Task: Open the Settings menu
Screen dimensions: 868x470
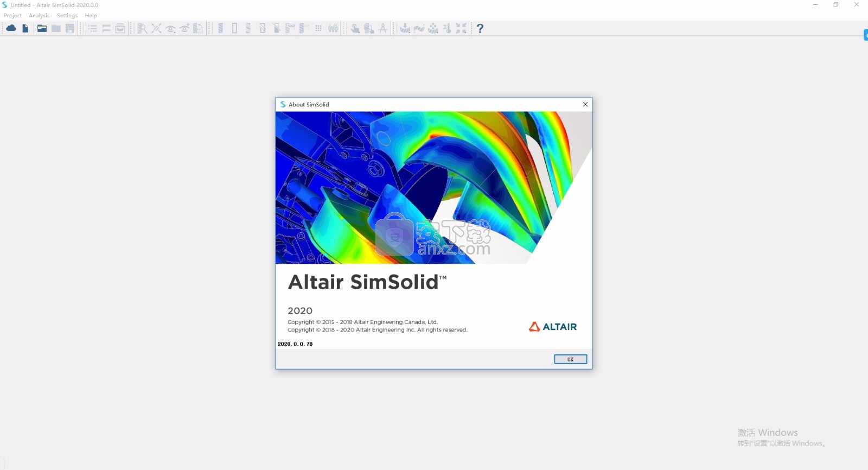Action: [x=67, y=16]
